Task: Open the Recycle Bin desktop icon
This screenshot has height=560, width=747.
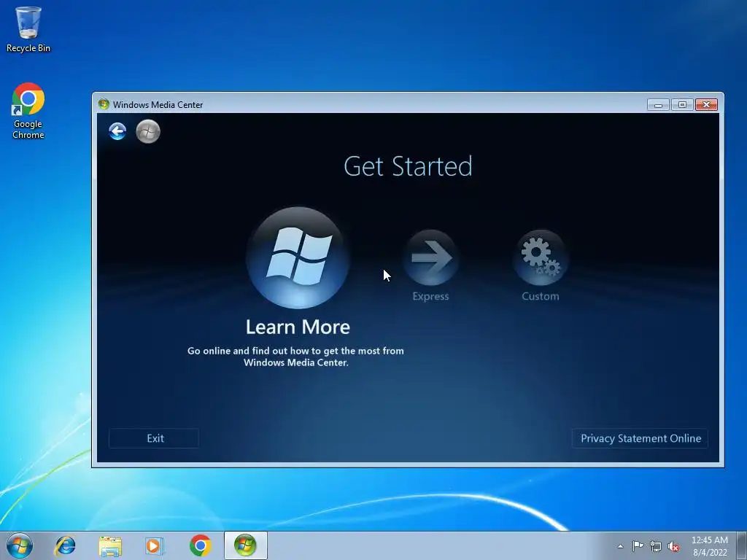Action: (x=28, y=29)
